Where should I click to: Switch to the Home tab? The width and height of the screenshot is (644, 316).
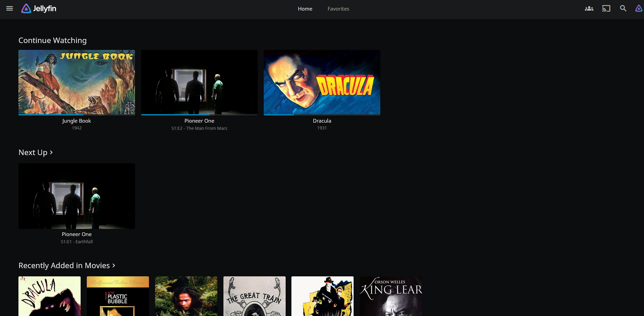pos(305,9)
